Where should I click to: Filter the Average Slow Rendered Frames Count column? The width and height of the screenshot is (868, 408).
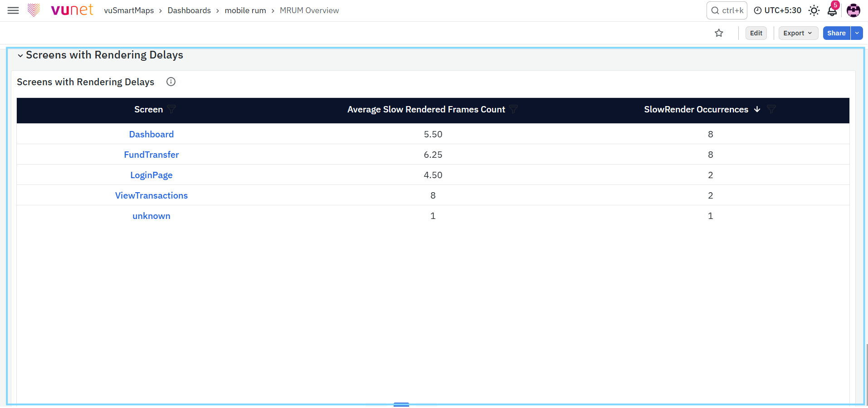[513, 109]
